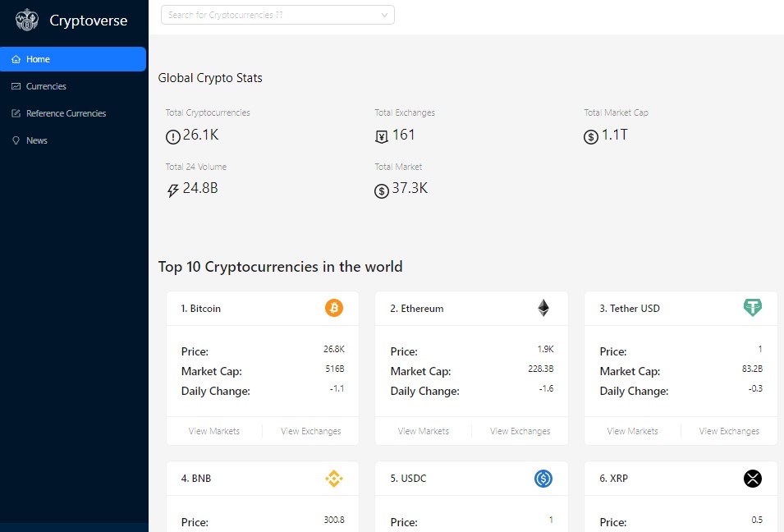This screenshot has width=784, height=532.
Task: Click the BNB coin icon
Action: pyautogui.click(x=334, y=479)
